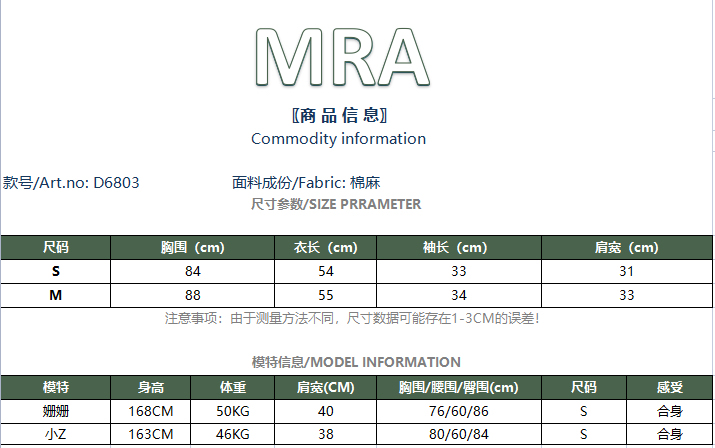Select the 注意事项 measurement note
The image size is (715, 448).
(x=352, y=318)
